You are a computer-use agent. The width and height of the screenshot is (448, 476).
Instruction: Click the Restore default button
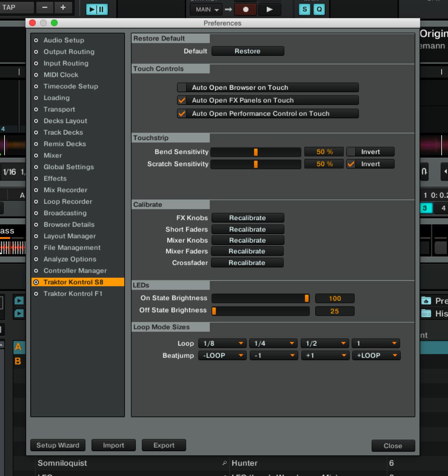tap(247, 51)
